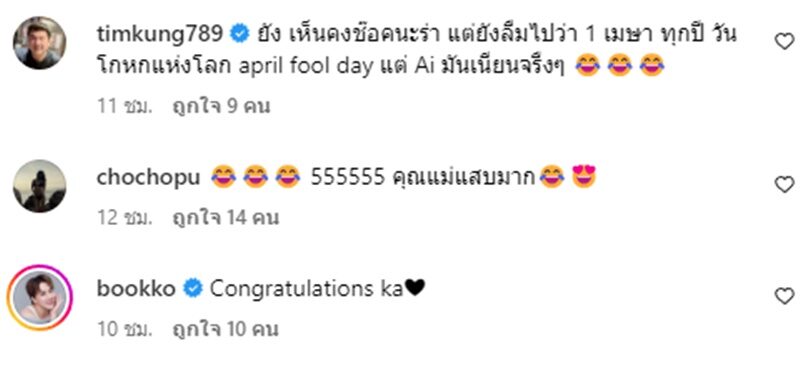
Task: Click the 'Congratulations ka' comment text
Action: pyautogui.click(x=307, y=289)
